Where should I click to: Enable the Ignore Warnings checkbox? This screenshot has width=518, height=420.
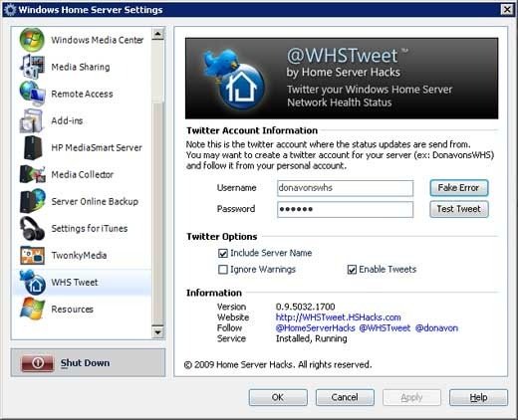click(x=222, y=270)
